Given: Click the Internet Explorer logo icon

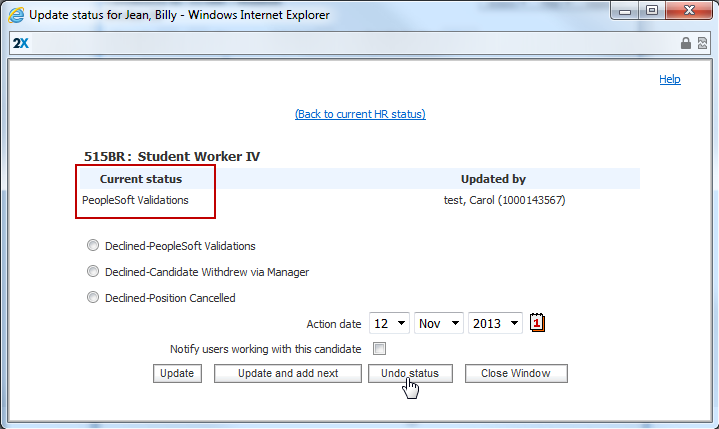Looking at the screenshot, I should point(16,15).
